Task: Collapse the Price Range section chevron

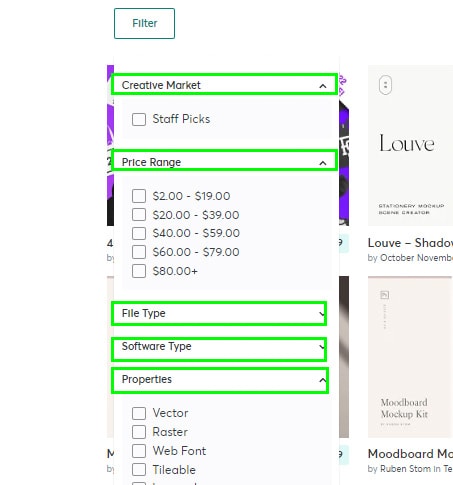Action: pos(322,163)
